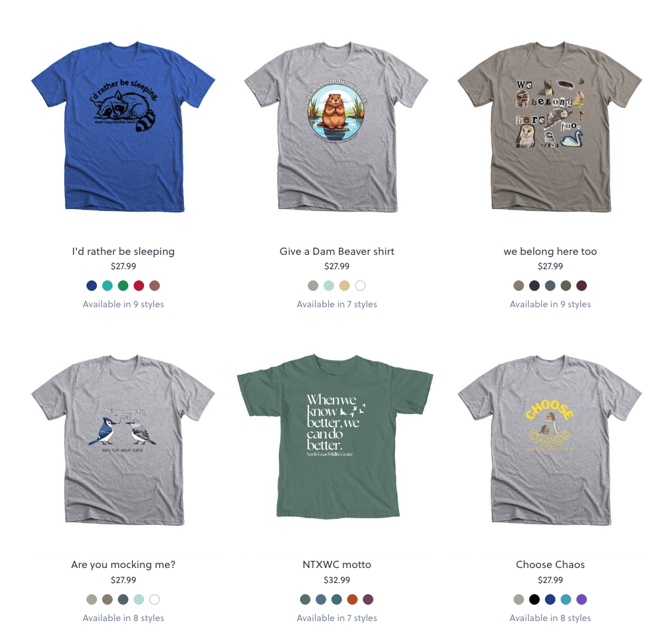Select teal swatch for "I'd rather be sleeping"
672x644 pixels.
coord(107,286)
